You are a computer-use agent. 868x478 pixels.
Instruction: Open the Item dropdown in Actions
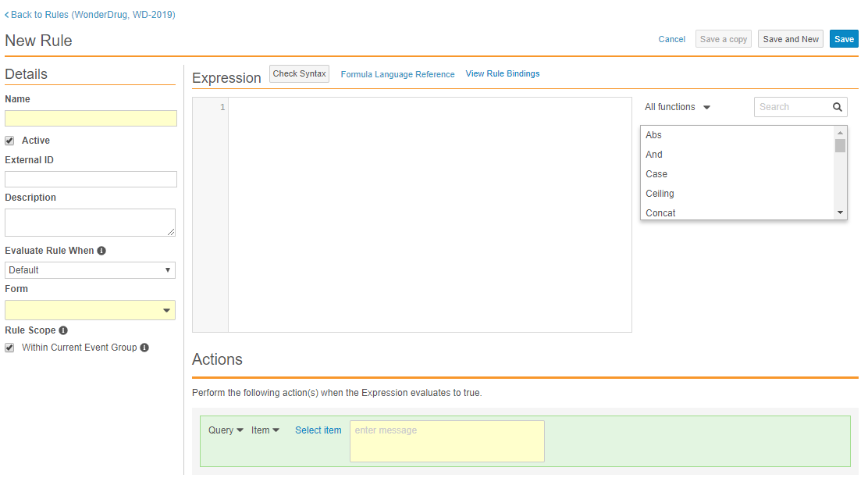265,430
